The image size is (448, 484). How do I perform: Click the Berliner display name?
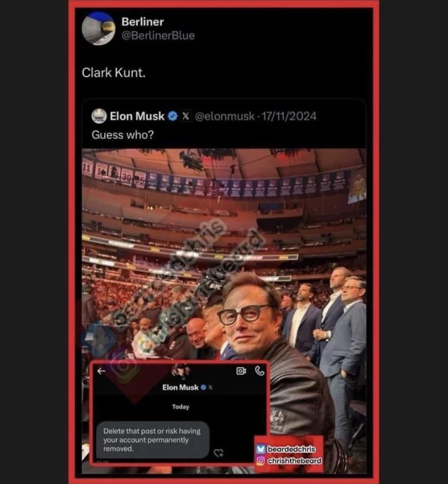point(143,22)
